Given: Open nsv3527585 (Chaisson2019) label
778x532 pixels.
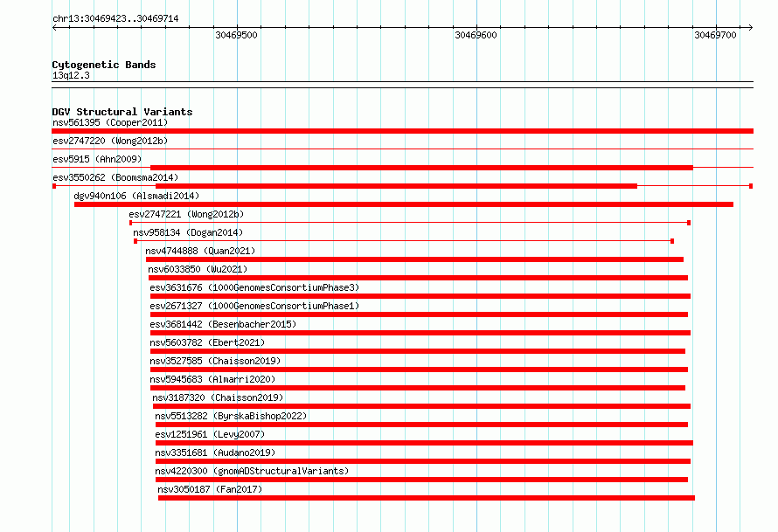Looking at the screenshot, I should tap(215, 361).
